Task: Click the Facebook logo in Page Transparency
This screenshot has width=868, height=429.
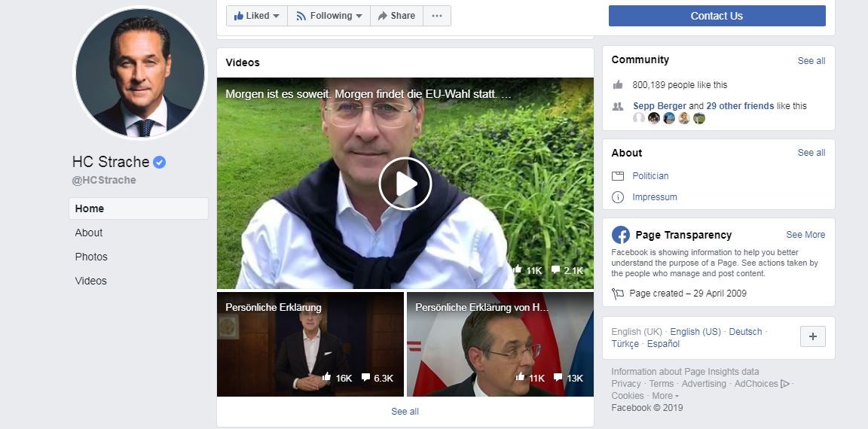Action: (621, 235)
